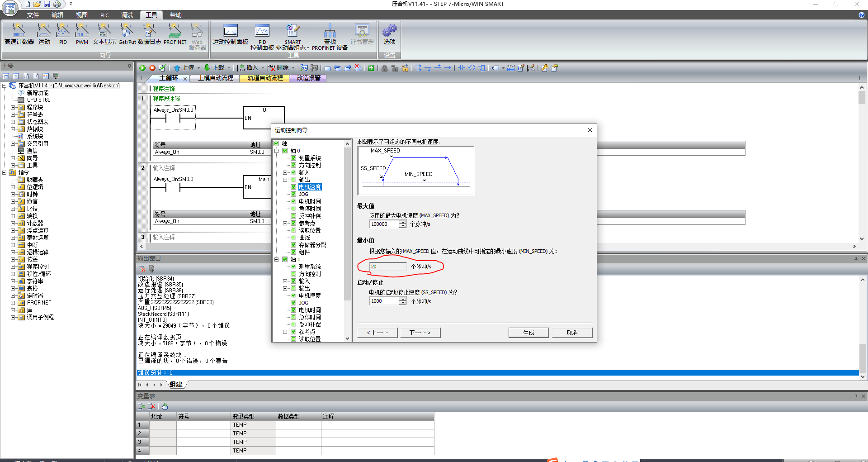Toggle the 曲线 checkbox under 轴 0
This screenshot has height=462, width=868.
coord(293,238)
